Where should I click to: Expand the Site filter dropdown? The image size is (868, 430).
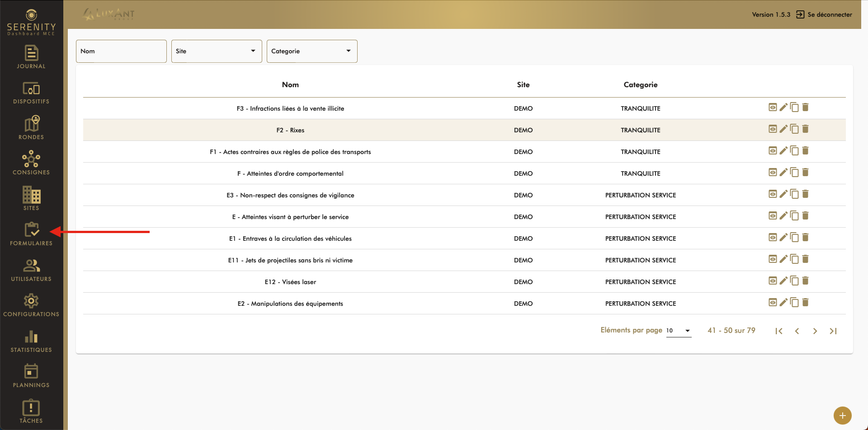point(217,51)
